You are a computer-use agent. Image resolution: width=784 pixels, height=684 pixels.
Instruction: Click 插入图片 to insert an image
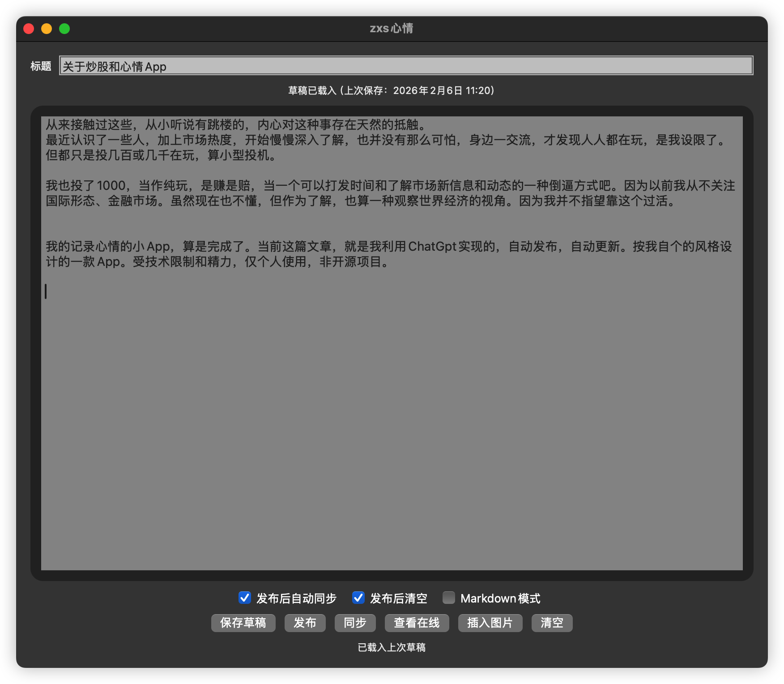pyautogui.click(x=490, y=623)
